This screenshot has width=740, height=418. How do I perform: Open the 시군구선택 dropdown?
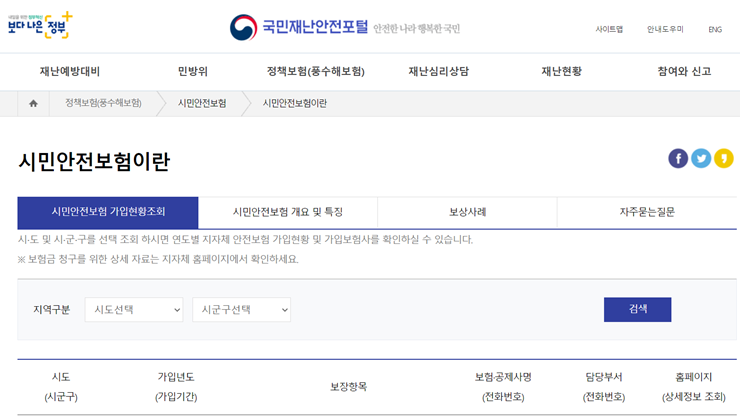(x=242, y=310)
